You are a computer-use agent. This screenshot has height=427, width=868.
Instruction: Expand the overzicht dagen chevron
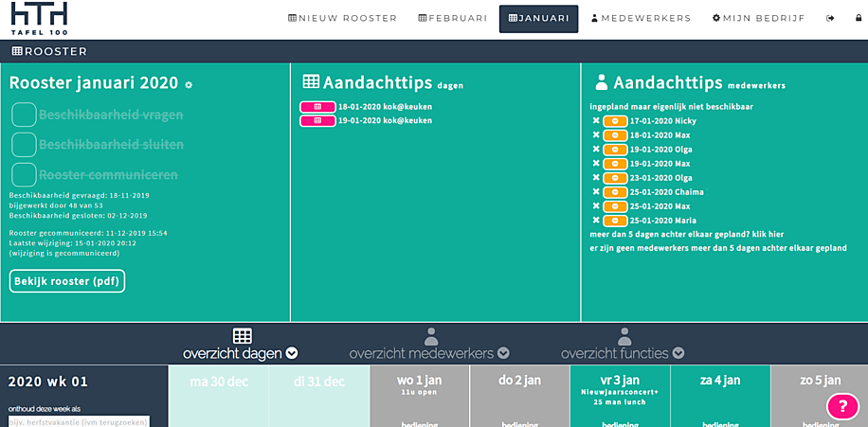292,353
